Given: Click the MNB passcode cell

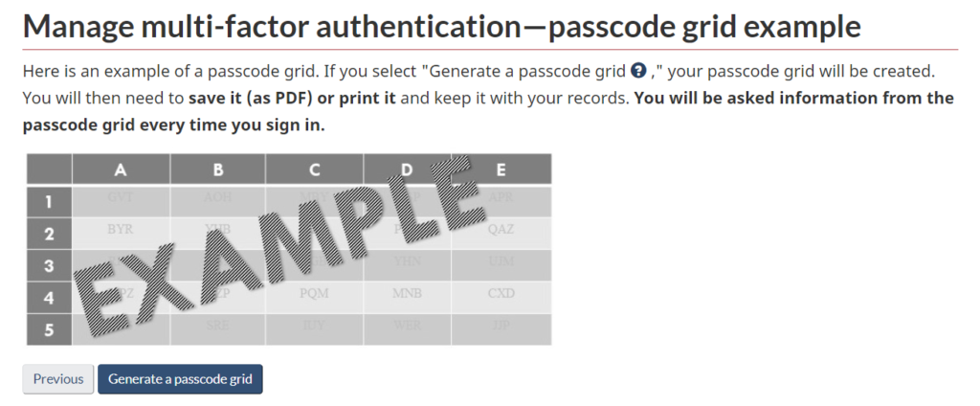Looking at the screenshot, I should pos(408,294).
